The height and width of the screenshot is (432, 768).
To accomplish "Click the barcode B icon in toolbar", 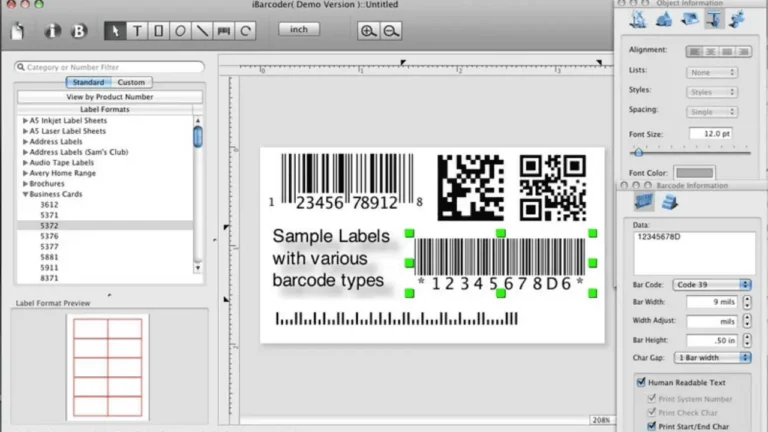I will tap(78, 31).
